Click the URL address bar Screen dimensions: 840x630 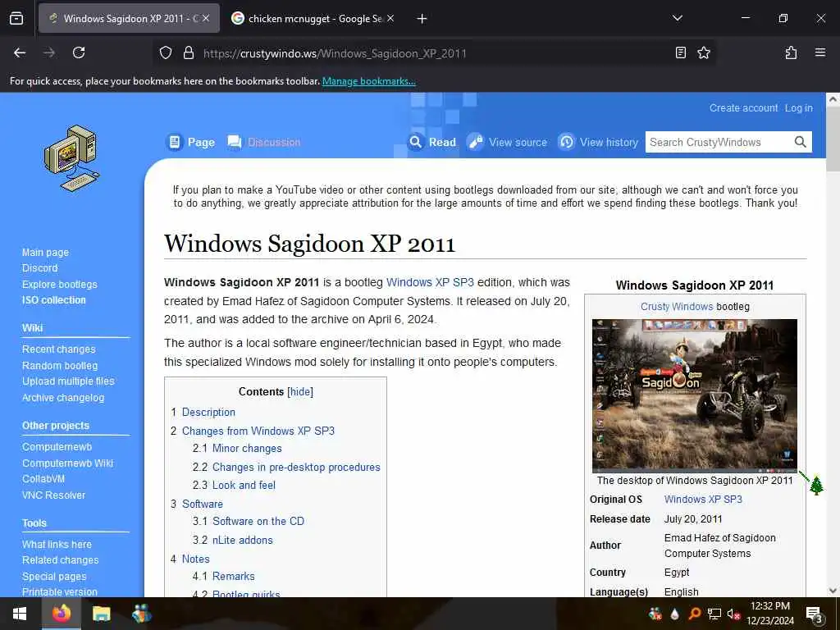click(435, 53)
